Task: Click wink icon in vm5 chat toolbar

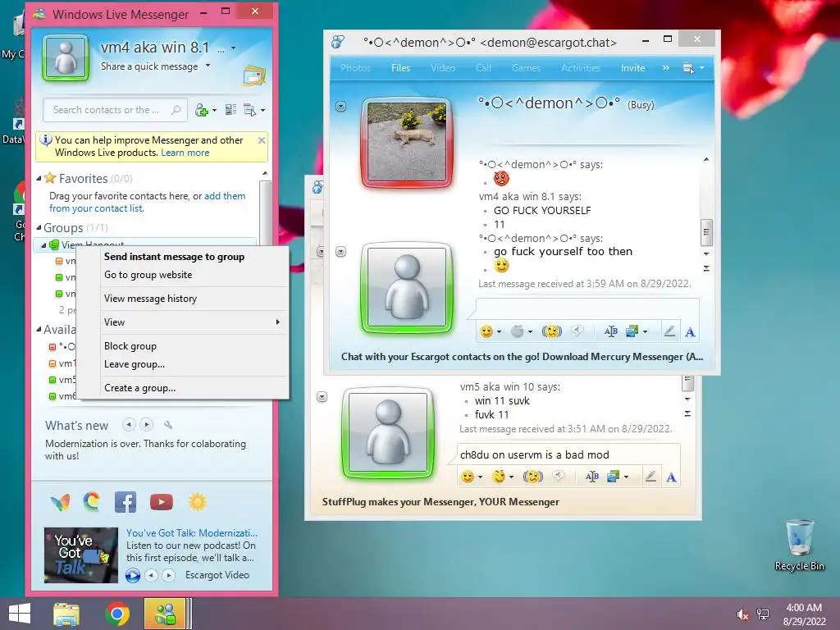Action: 500,477
